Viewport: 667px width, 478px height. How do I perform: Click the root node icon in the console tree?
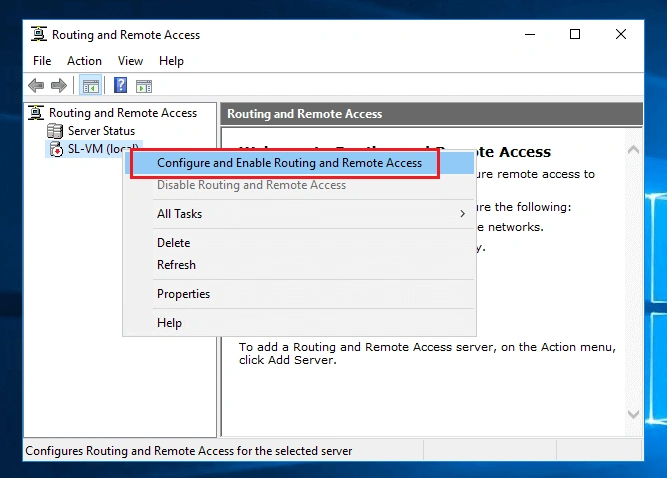pyautogui.click(x=36, y=113)
